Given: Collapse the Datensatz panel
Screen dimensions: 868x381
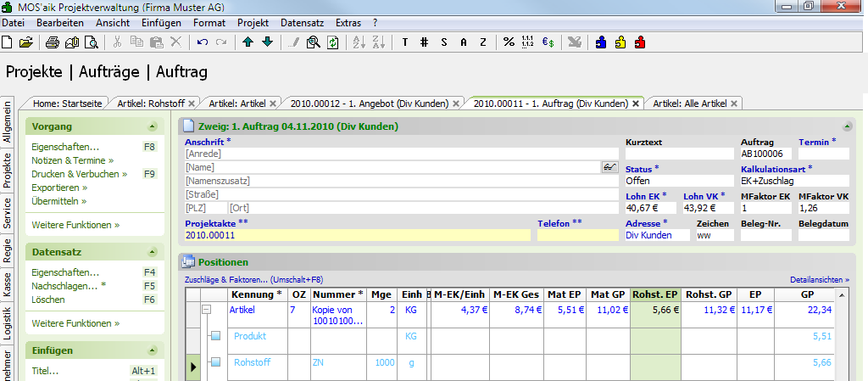Looking at the screenshot, I should tap(153, 252).
